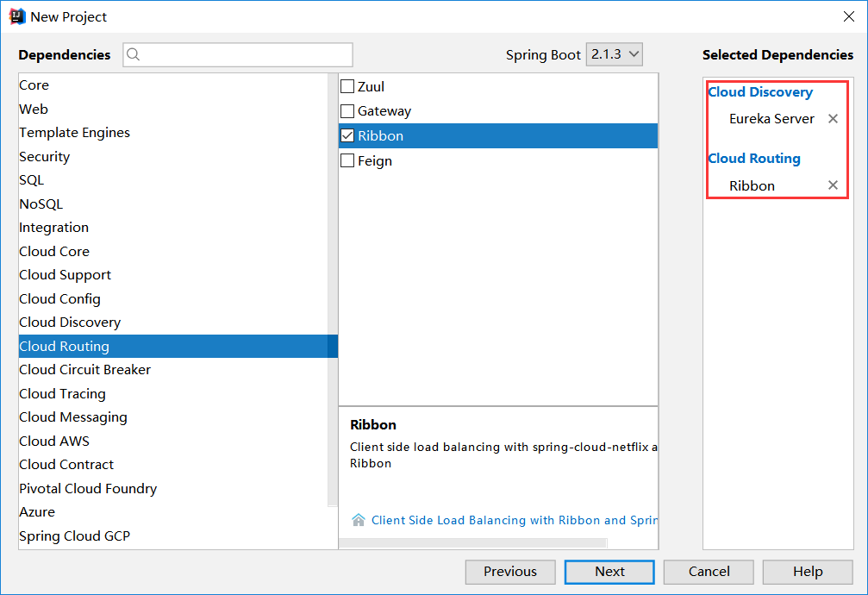
Task: Click the dependencies search field
Action: point(238,54)
